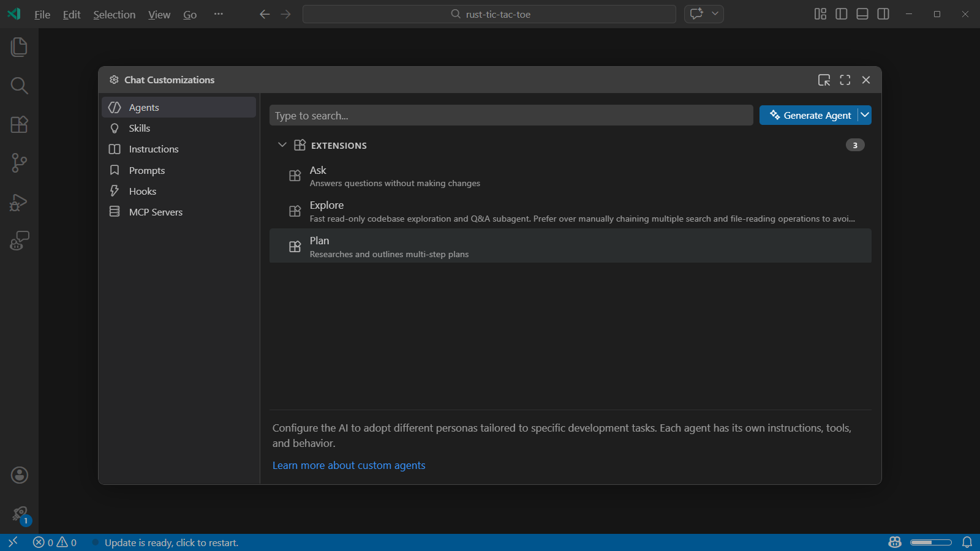Click the agent search input field
Screen dimensions: 980x551
point(511,115)
